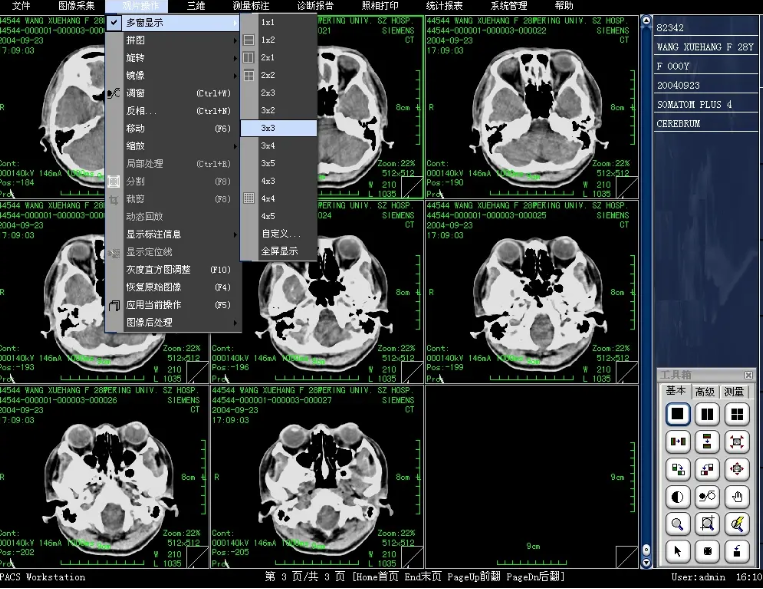Click the CEREBRUM entry in info panel
The height and width of the screenshot is (589, 763).
pos(706,124)
